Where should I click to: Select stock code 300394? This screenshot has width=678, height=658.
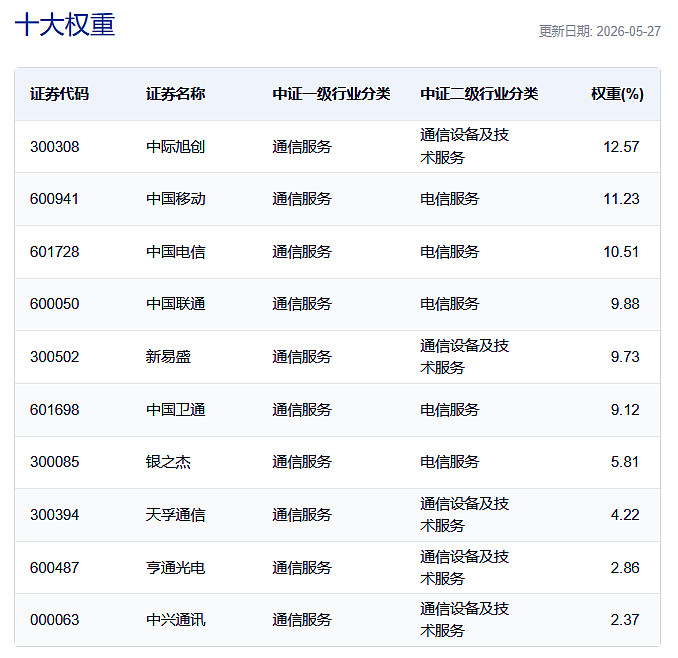coord(55,515)
